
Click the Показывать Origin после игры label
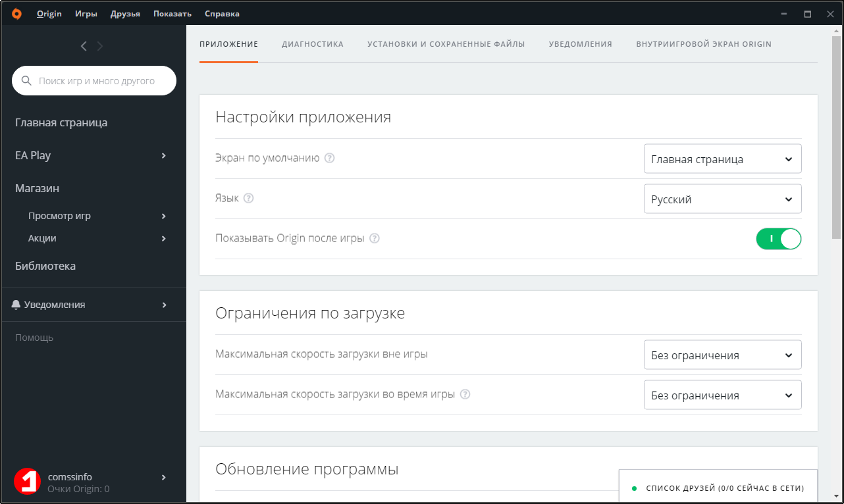[290, 238]
